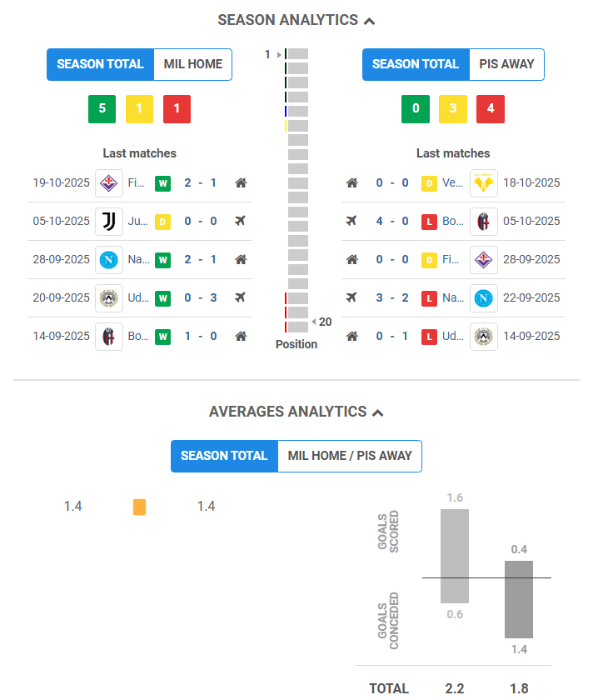Click the position 20 marker on the ladder
Screen dimensions: 598x700
pos(321,322)
